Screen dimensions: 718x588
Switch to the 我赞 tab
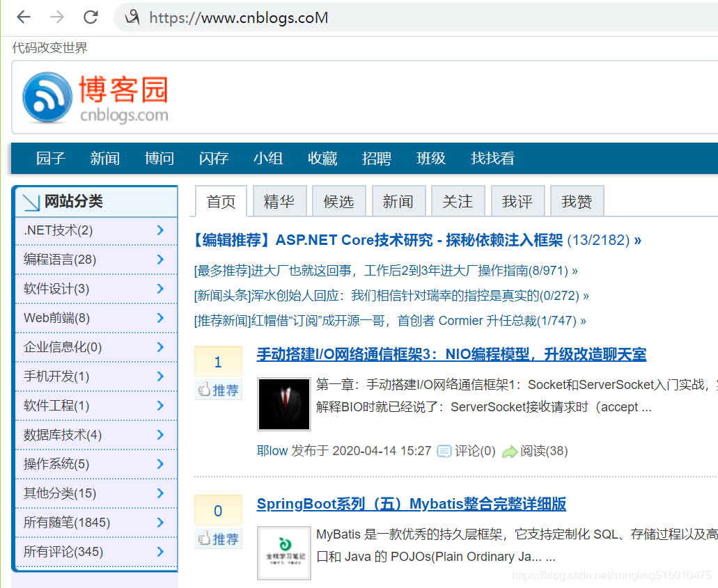pos(577,201)
